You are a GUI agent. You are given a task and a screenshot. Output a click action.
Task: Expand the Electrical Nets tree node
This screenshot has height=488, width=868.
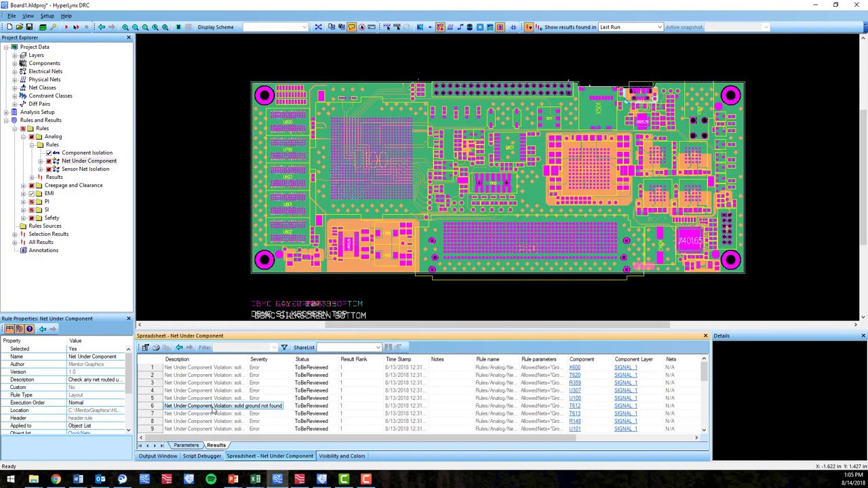click(14, 71)
